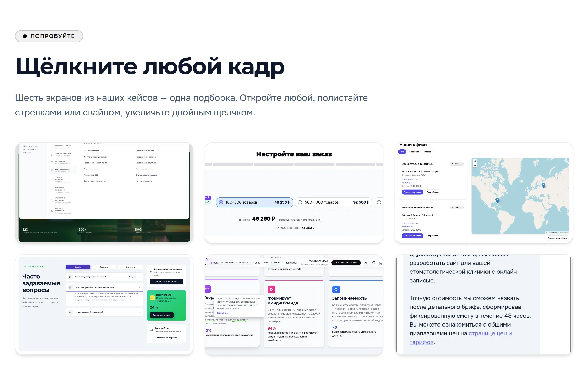Viewport: 588px width, 385px height.
Task: Open the 'Услуги' dropdown in header
Action: click(x=217, y=263)
